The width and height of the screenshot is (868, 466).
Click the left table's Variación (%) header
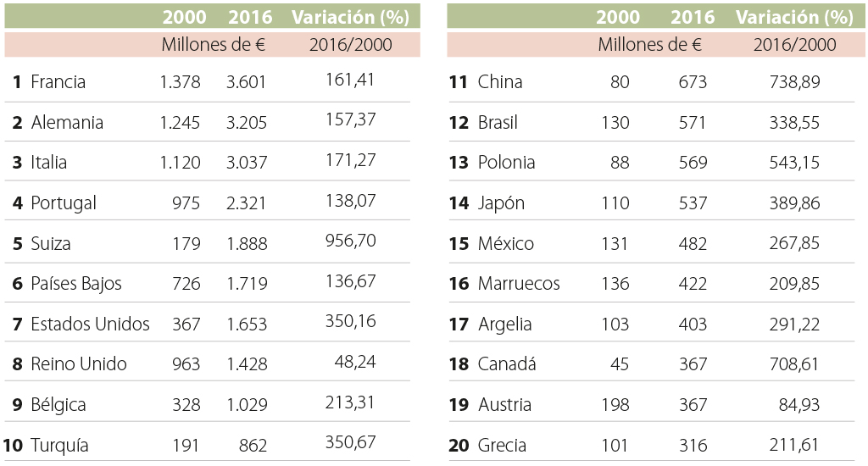pos(350,17)
